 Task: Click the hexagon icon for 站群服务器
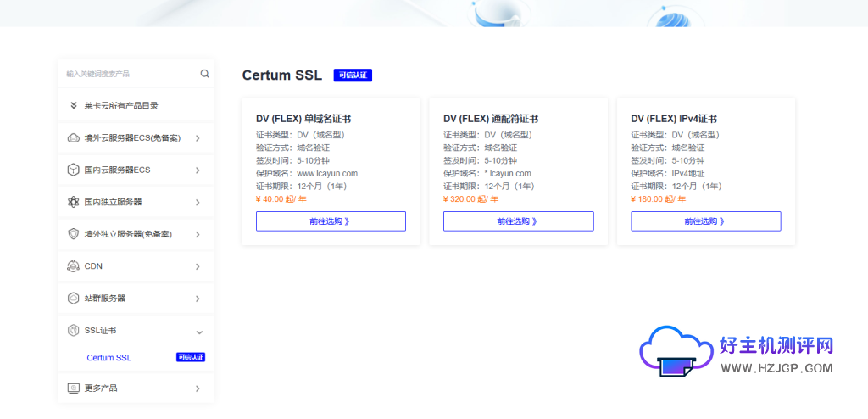click(73, 299)
